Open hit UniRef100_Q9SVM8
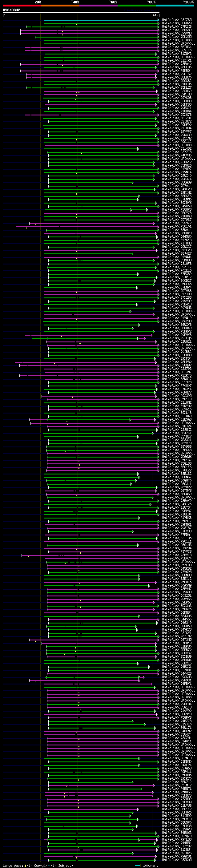Image resolution: width=197 pixels, height=868 pixels. [177, 33]
